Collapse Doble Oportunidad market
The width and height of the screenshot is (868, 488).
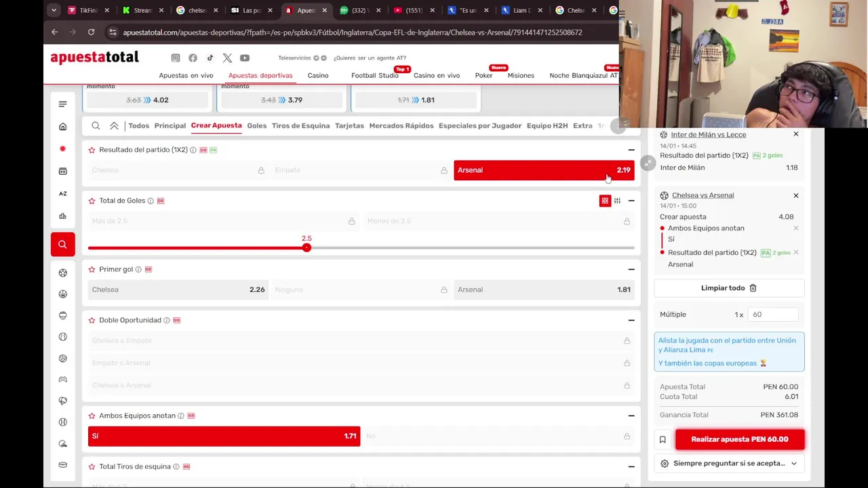(631, 320)
